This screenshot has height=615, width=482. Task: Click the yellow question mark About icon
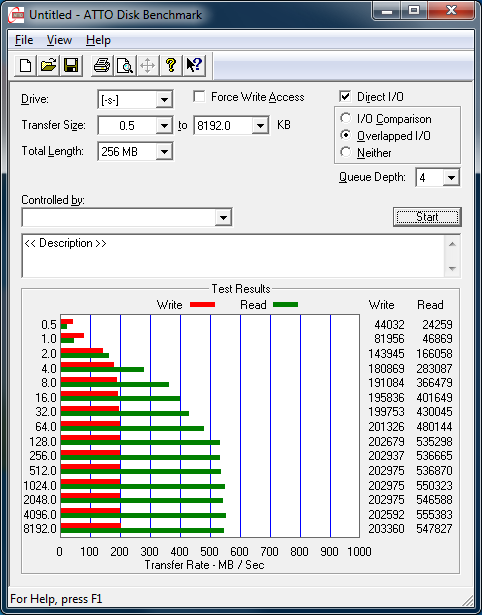[x=171, y=65]
